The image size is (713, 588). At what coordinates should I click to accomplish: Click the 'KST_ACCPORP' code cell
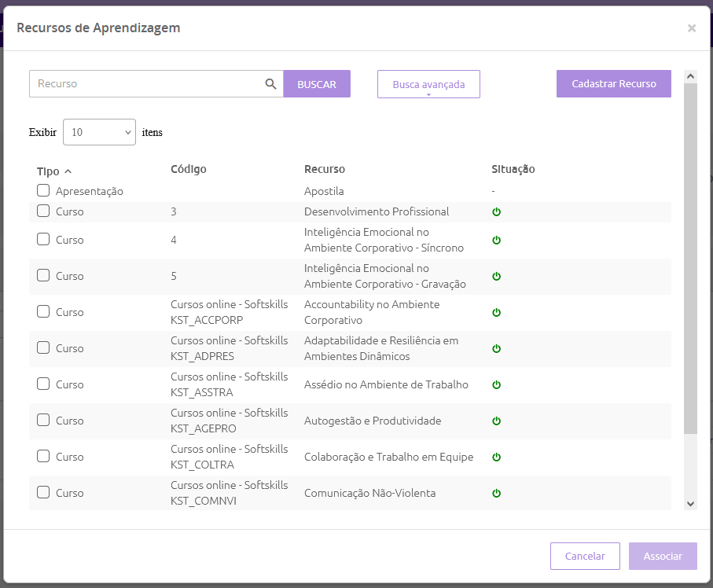pos(207,320)
